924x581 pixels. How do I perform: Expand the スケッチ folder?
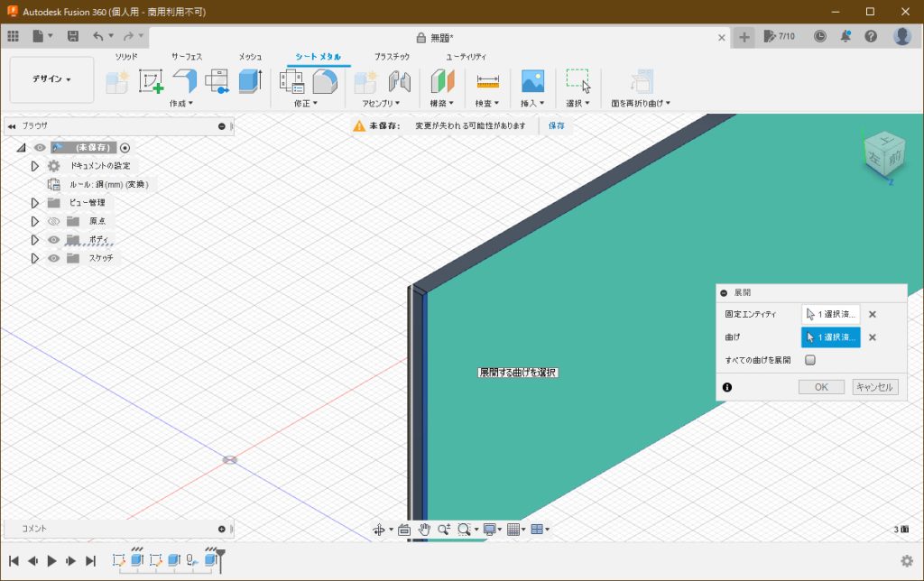point(35,258)
